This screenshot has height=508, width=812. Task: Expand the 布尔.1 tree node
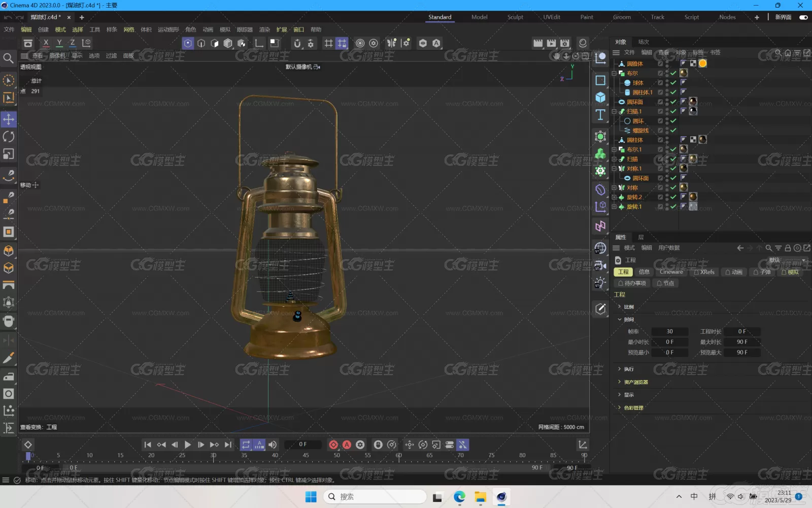coord(614,149)
